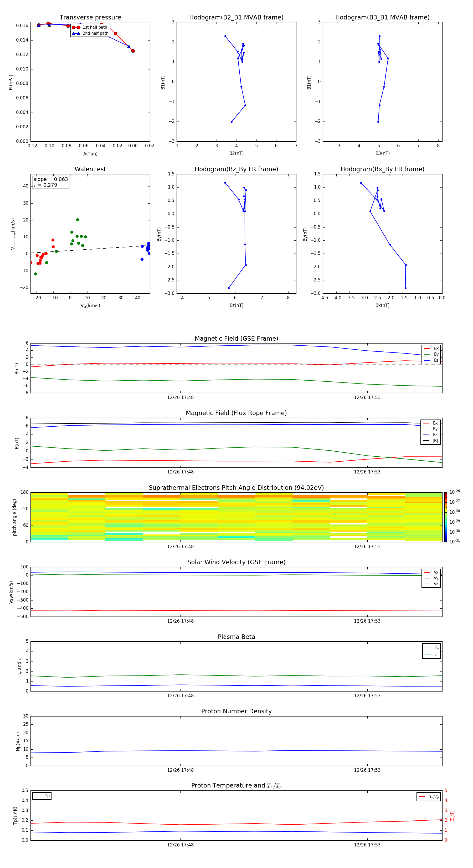Click the 'pitch angle (deg)' axis label

14,517
